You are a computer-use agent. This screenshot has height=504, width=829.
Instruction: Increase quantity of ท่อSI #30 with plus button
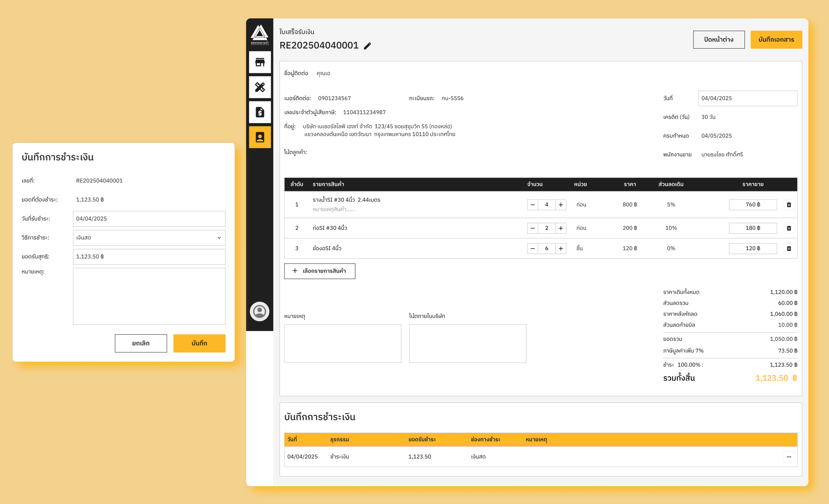[561, 228]
